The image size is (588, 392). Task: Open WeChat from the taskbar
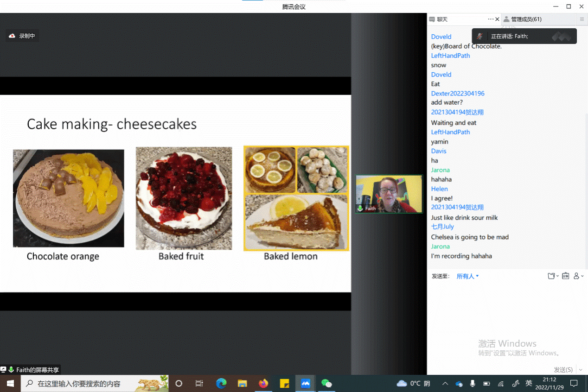click(326, 384)
